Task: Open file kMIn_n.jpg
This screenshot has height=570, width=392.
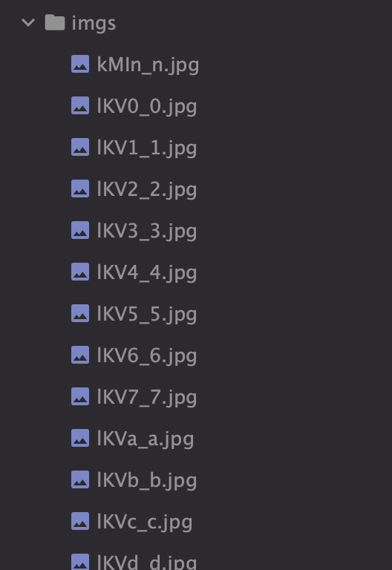Action: [148, 65]
